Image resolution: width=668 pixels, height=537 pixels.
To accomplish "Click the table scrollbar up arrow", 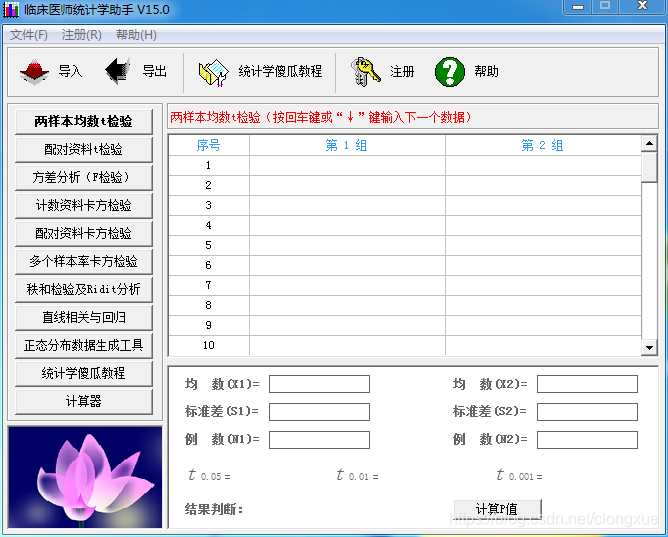I will (649, 144).
